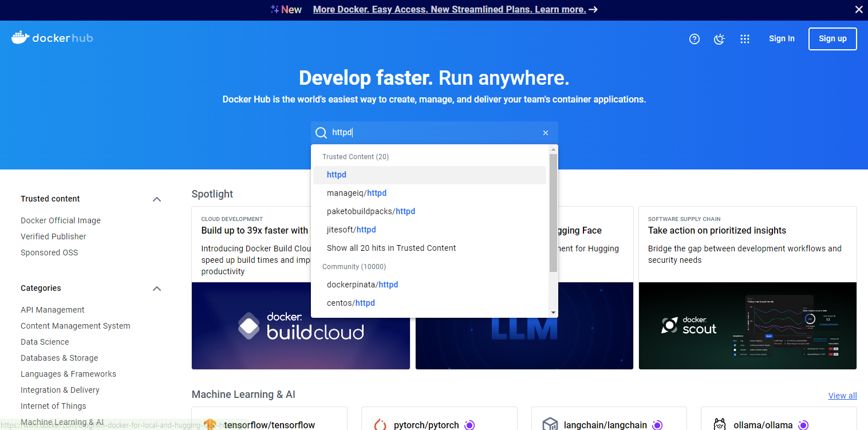The image size is (868, 430).
Task: Open the help question mark icon
Action: point(695,39)
